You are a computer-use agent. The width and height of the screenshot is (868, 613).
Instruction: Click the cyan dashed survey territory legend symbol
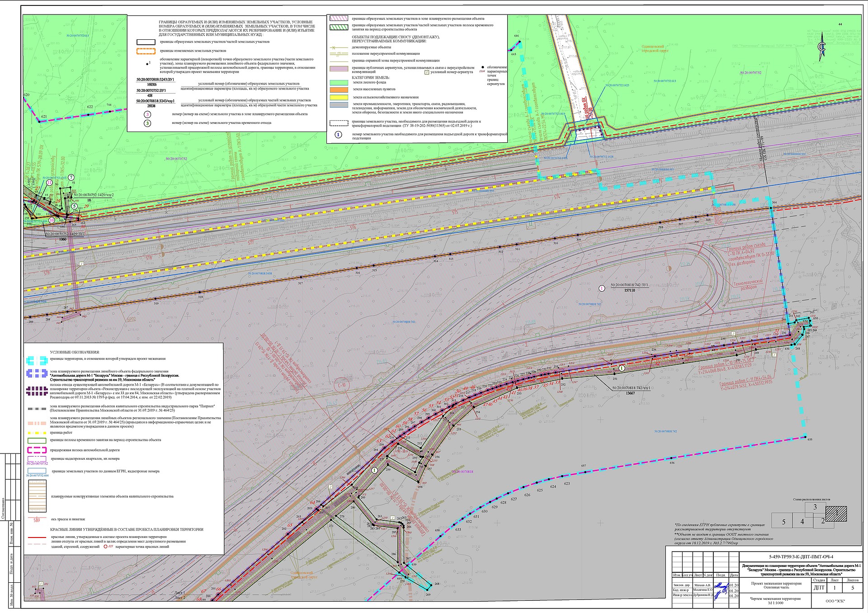37,360
